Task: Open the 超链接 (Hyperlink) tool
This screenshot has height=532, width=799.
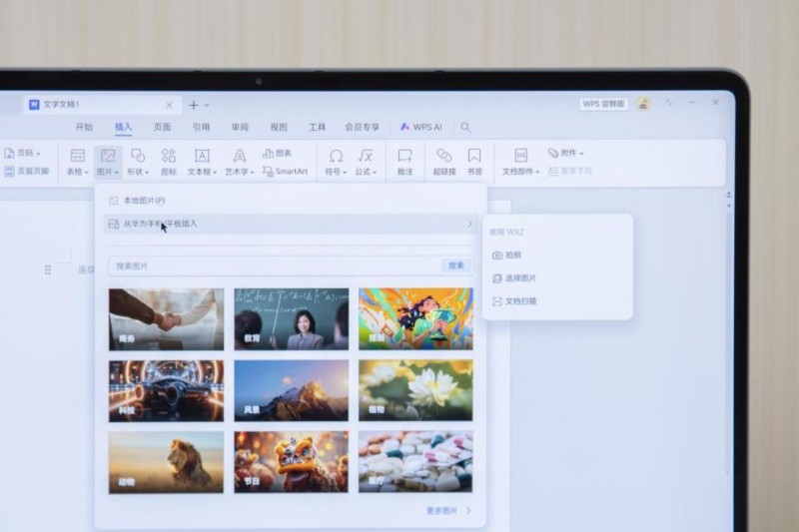Action: (444, 161)
